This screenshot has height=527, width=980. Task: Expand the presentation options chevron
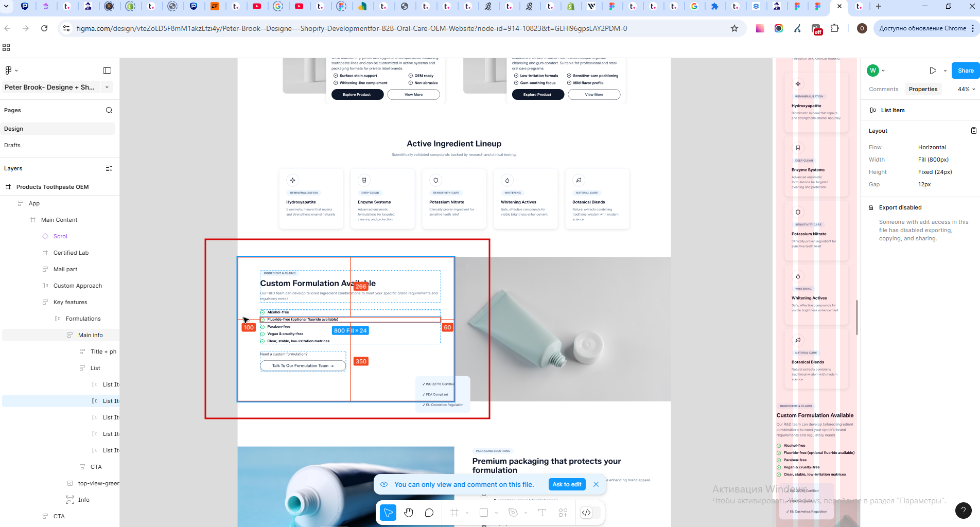point(945,71)
